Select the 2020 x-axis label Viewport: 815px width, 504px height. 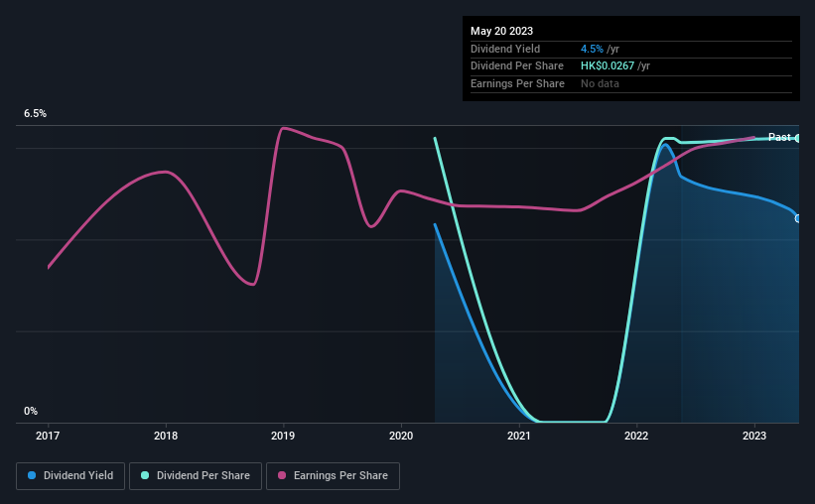point(401,436)
